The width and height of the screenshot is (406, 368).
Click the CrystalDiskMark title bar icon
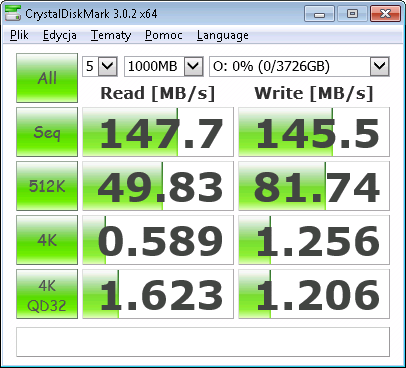click(13, 13)
